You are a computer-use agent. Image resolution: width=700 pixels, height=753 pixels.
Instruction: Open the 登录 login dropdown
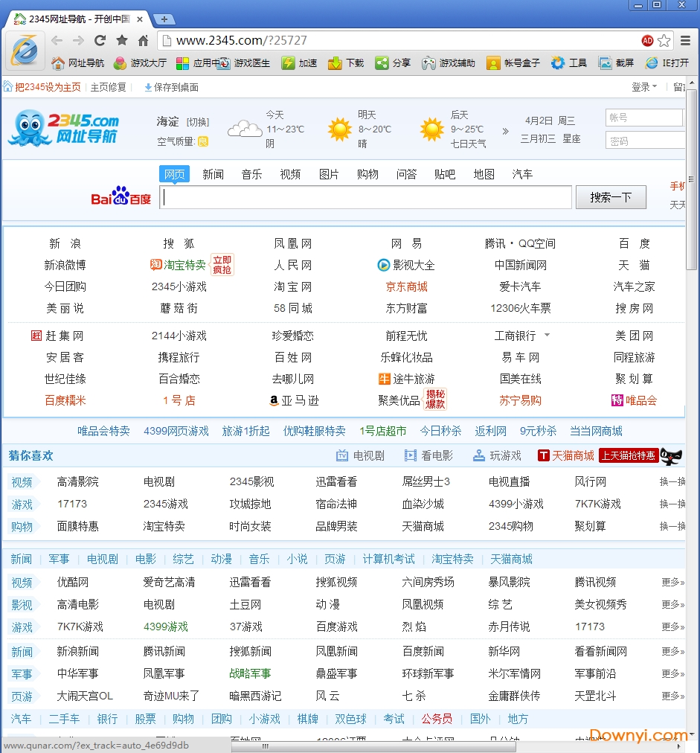(x=644, y=87)
